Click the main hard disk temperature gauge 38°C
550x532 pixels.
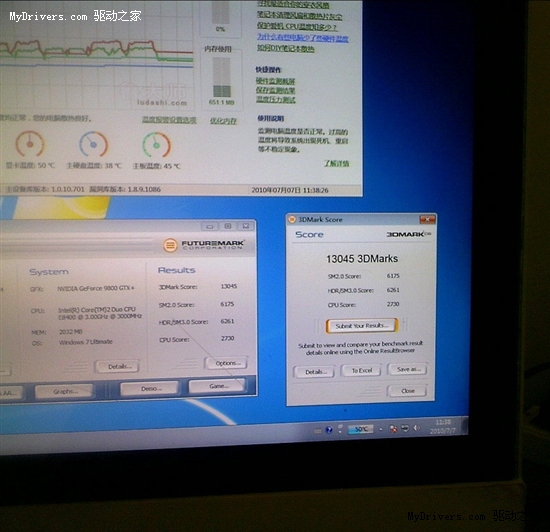tap(93, 144)
